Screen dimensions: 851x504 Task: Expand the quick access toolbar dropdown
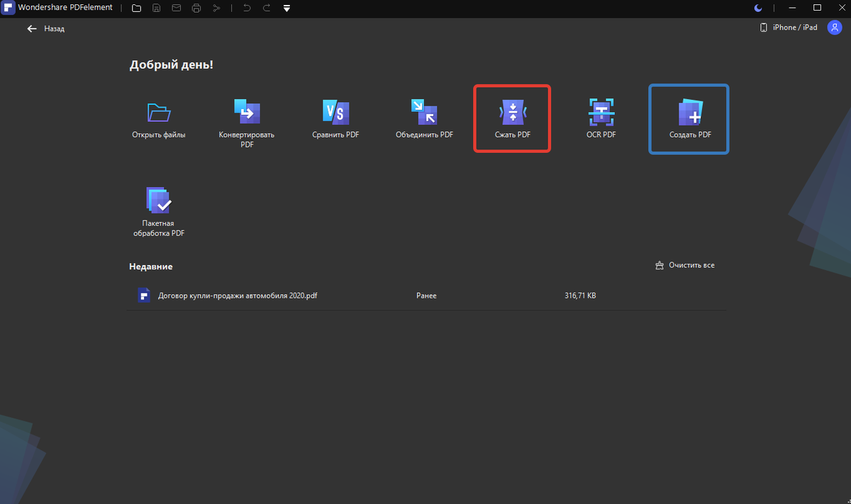coord(287,9)
